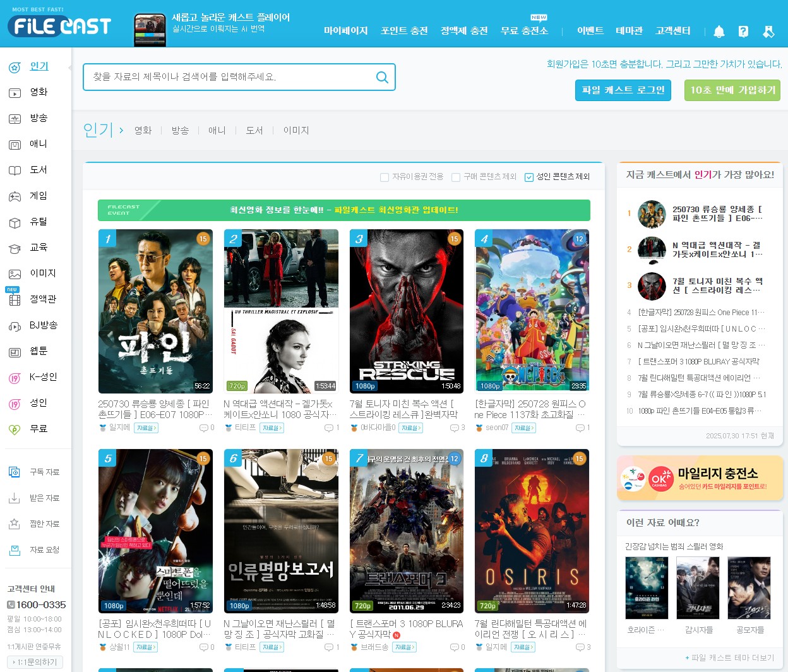788x672 pixels.
Task: Open the 감시자들 recommended movie thumbnail
Action: [698, 588]
